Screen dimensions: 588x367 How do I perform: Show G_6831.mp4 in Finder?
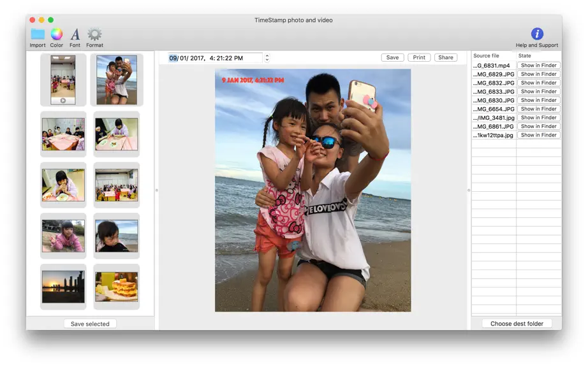pos(538,65)
